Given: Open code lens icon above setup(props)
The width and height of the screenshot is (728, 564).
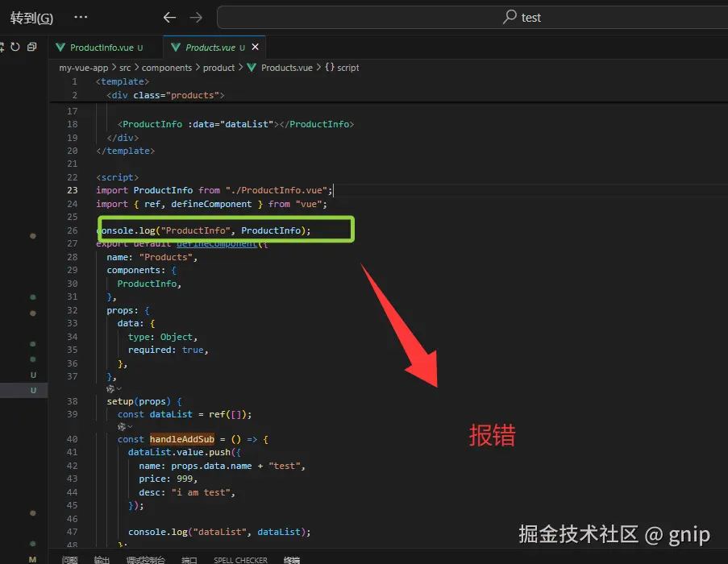Looking at the screenshot, I should click(x=111, y=388).
